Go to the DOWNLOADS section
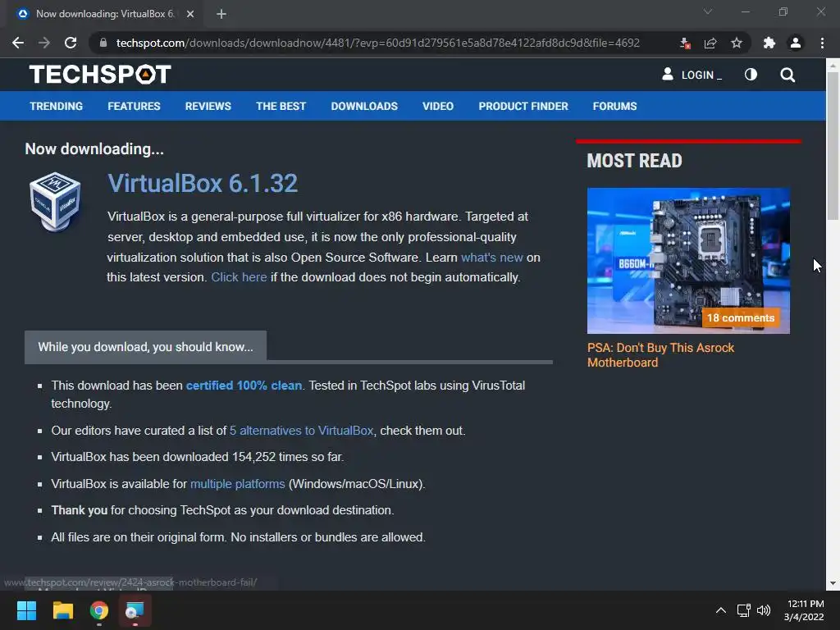 point(364,106)
